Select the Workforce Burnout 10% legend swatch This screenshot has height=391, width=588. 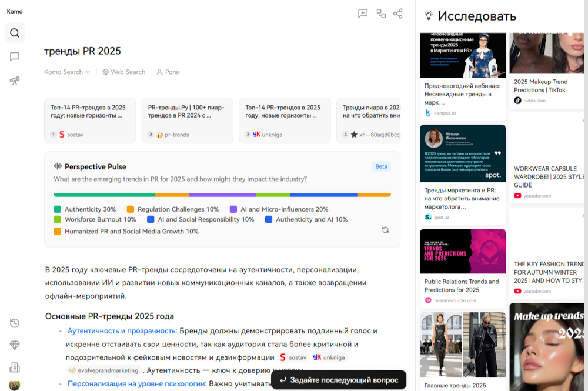(x=58, y=219)
